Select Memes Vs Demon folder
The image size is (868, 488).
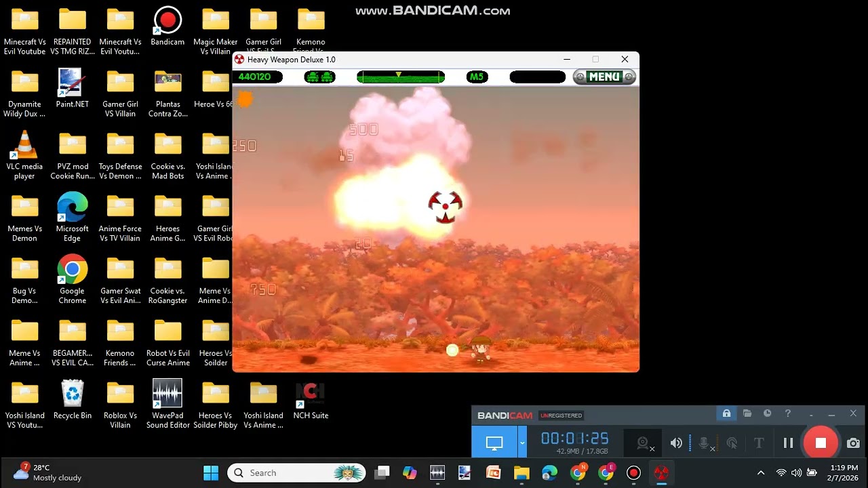coord(24,217)
